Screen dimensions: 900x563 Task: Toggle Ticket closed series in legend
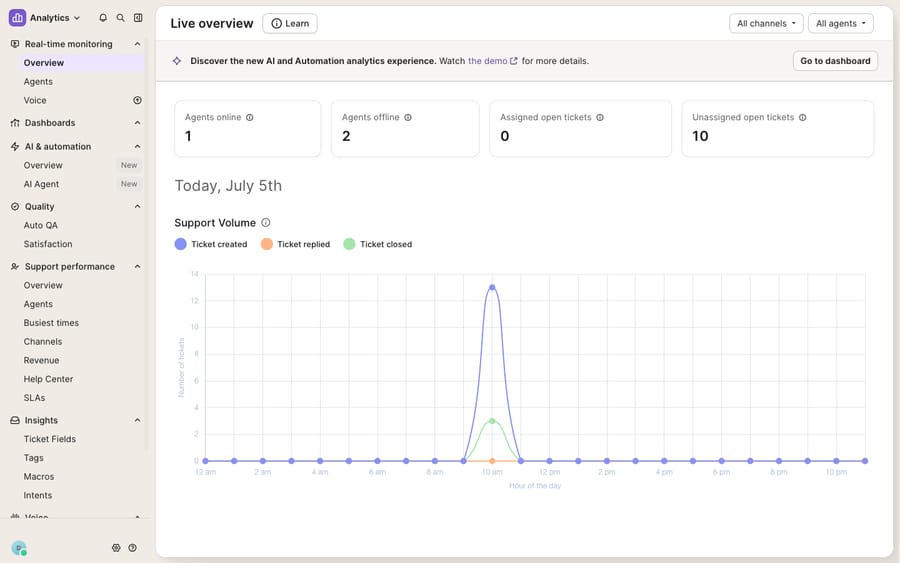tap(378, 244)
